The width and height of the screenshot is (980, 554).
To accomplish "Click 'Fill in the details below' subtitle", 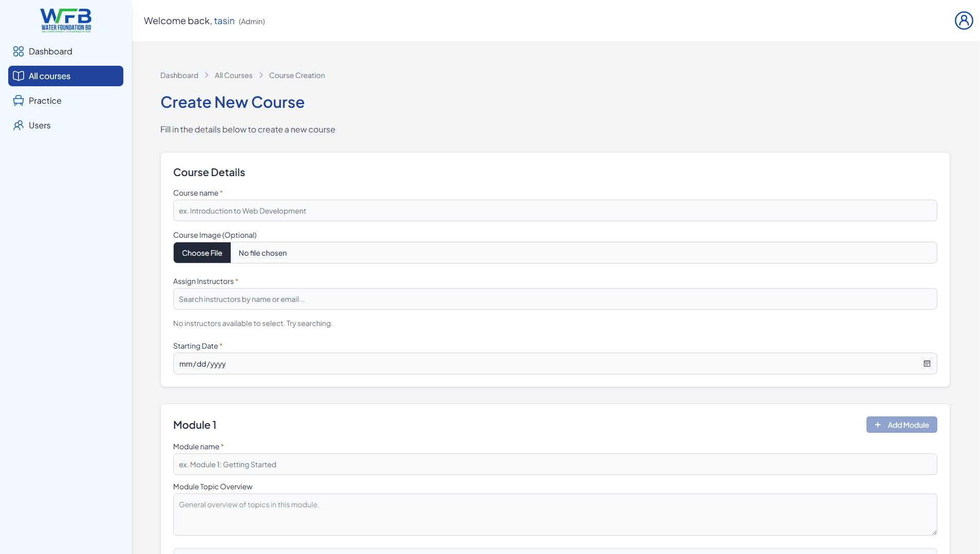I will 248,129.
